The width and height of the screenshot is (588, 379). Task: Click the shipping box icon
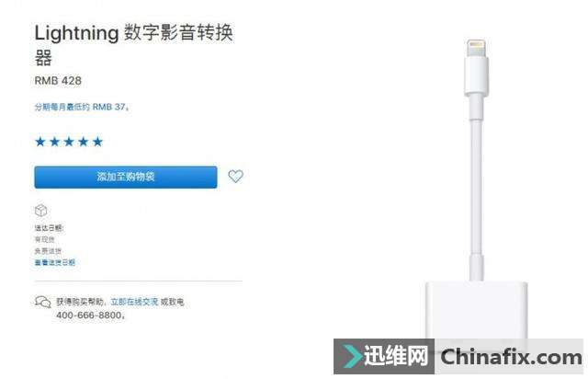point(40,211)
